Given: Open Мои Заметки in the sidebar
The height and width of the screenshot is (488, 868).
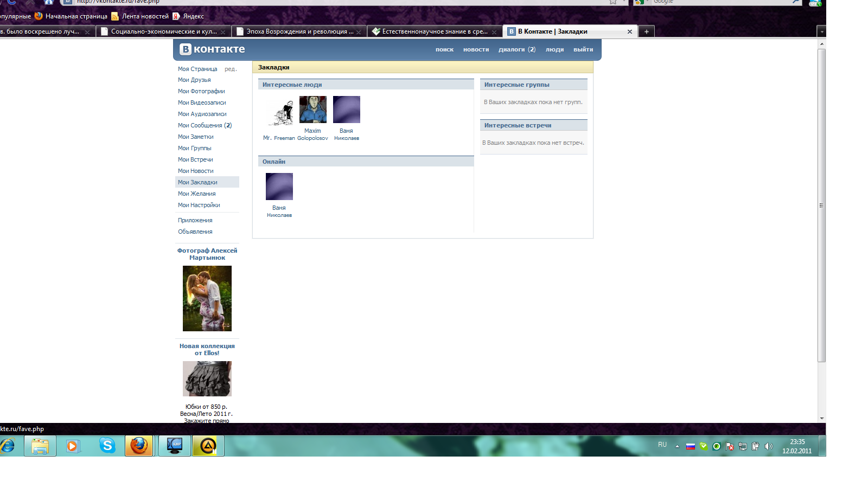Looking at the screenshot, I should [196, 137].
